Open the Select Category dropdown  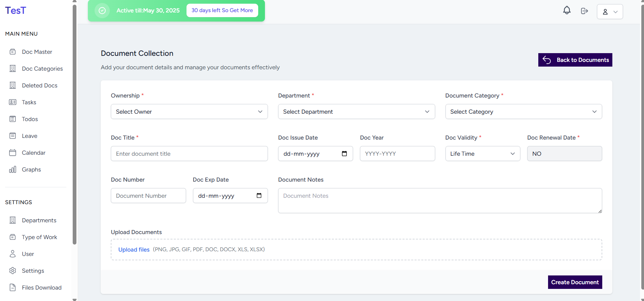click(523, 112)
